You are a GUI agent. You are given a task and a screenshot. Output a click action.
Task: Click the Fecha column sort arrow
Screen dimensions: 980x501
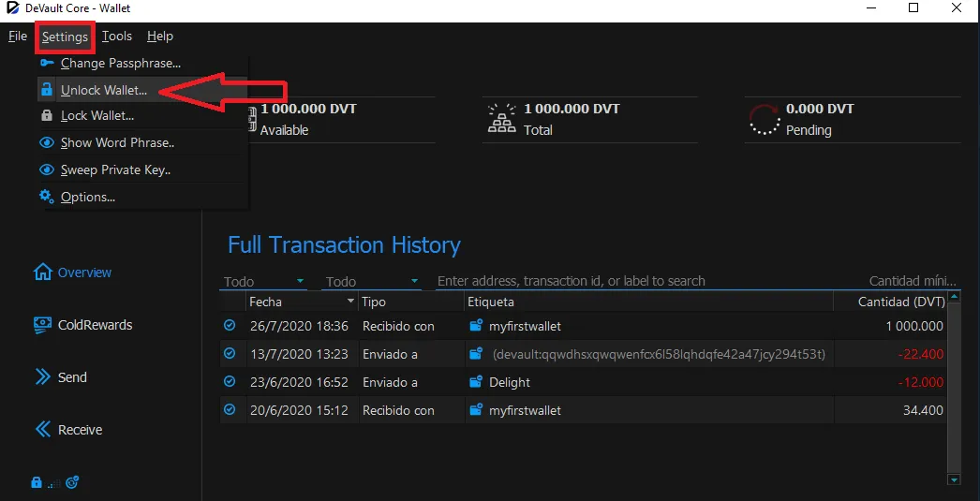coord(350,302)
